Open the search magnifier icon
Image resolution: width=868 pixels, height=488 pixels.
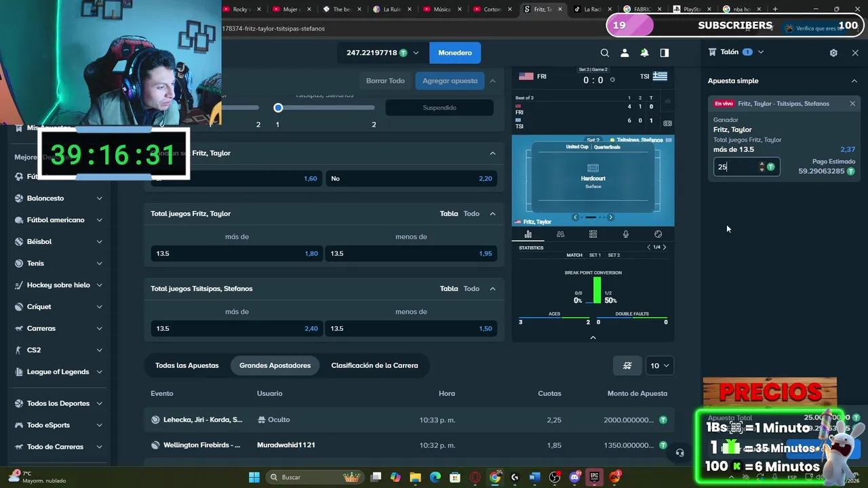tap(604, 53)
